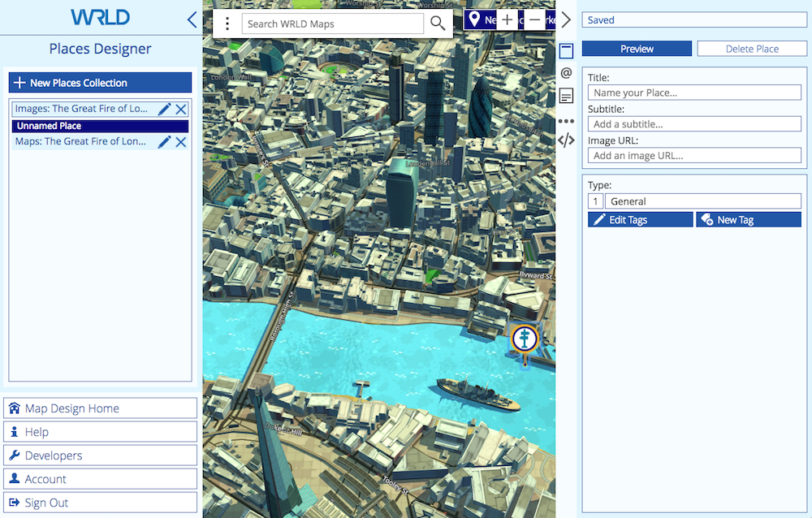Expand the Maps: The Great Fire collection
This screenshot has width=812, height=518.
pos(81,141)
